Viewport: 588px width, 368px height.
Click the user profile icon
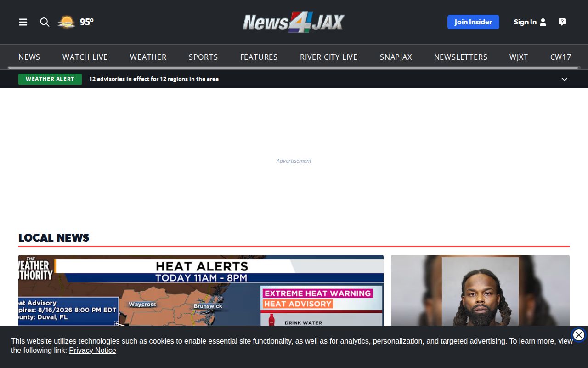(x=543, y=22)
